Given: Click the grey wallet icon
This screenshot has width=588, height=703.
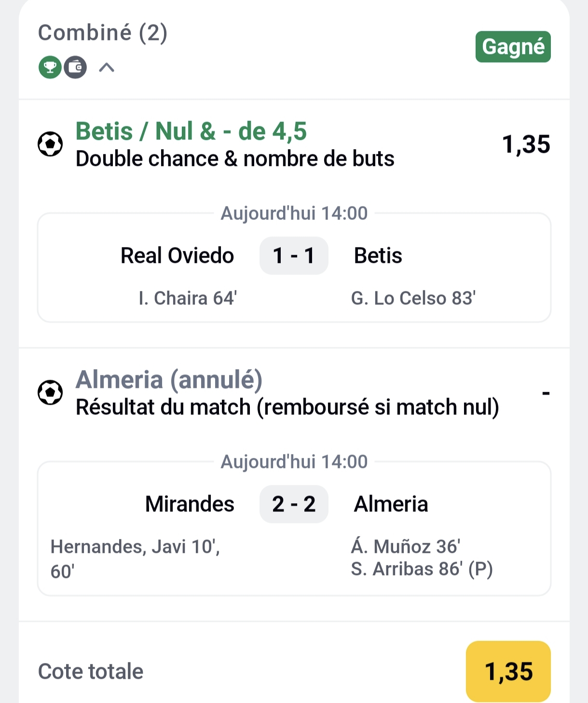Looking at the screenshot, I should pos(76,68).
